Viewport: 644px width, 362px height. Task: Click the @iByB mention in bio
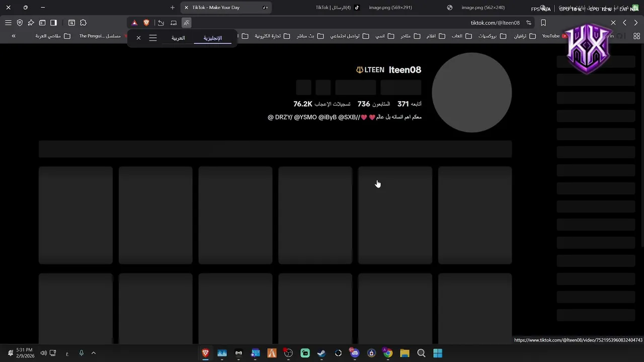coord(328,117)
